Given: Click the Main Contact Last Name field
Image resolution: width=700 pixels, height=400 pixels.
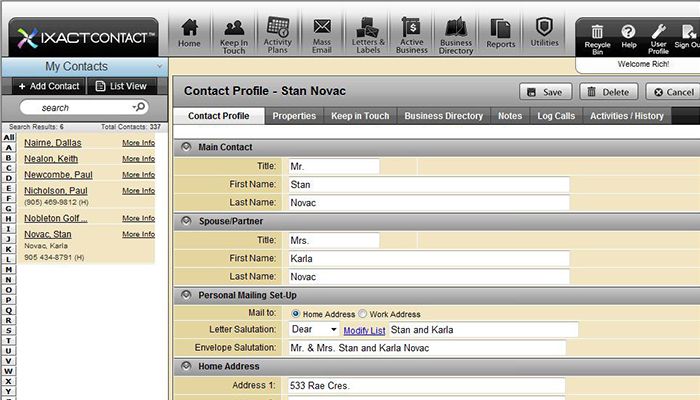Looking at the screenshot, I should coord(429,203).
